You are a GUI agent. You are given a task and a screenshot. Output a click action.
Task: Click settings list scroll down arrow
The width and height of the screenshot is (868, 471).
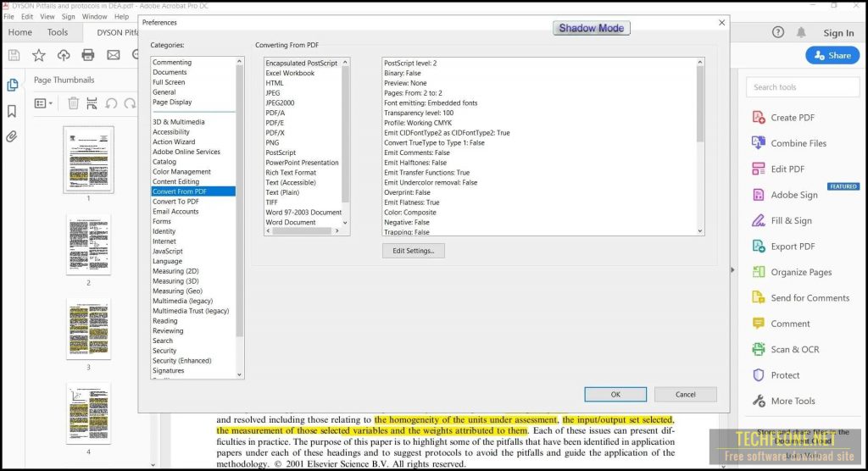point(699,230)
